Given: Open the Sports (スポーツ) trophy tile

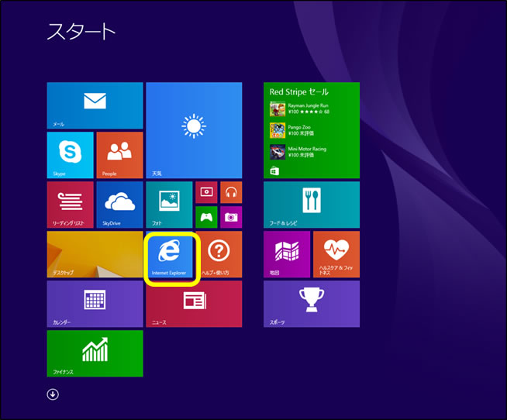Looking at the screenshot, I should [312, 304].
